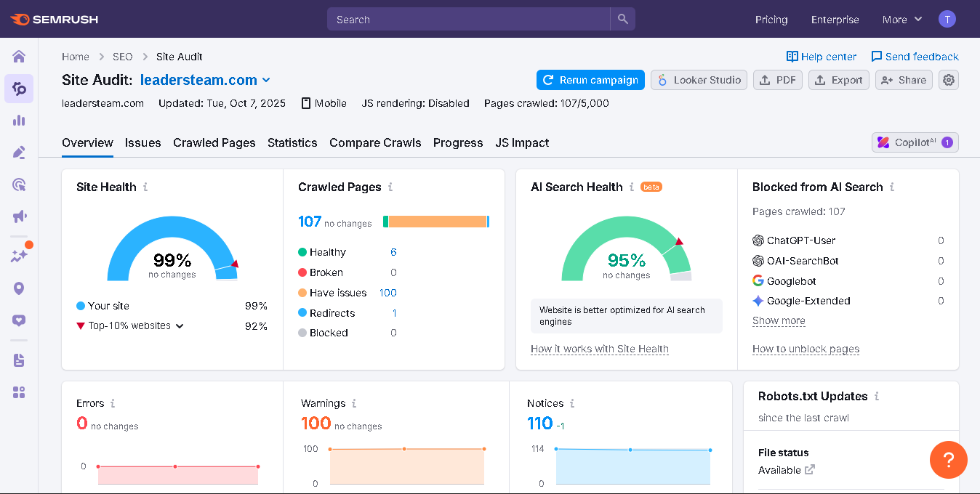The height and width of the screenshot is (494, 980).
Task: Click the Errors count 0
Action: [x=82, y=423]
